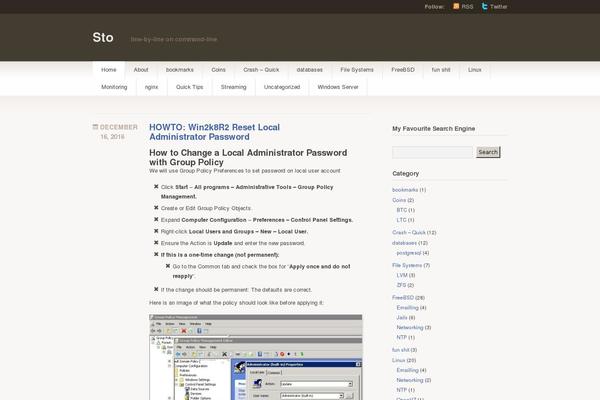Viewport: 600px width, 400px height.
Task: Open the LTC sidebar subcategory
Action: 401,220
